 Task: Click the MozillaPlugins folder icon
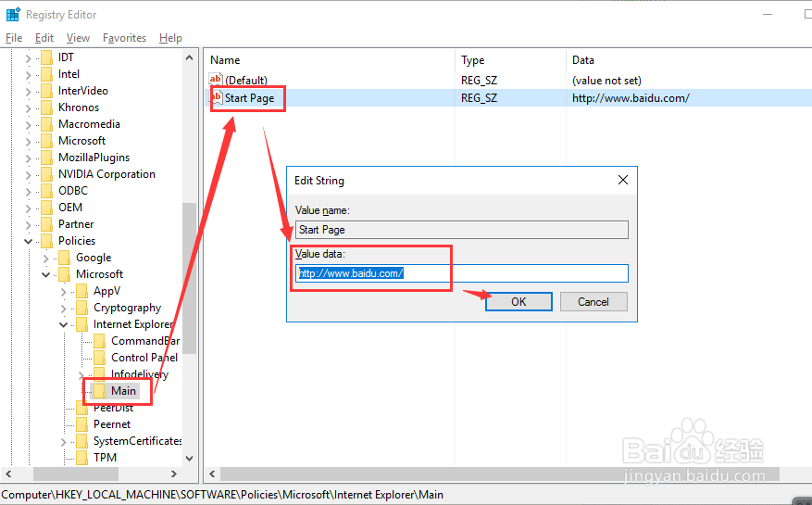pos(46,158)
